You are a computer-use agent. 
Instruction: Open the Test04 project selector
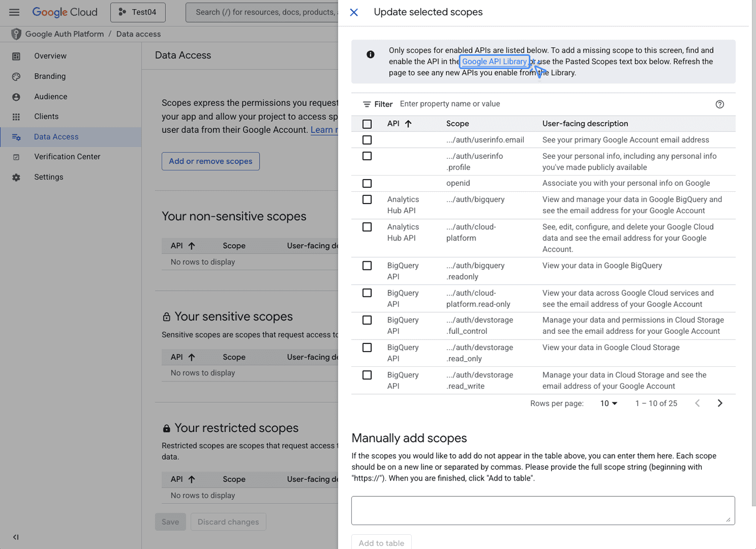coord(138,12)
